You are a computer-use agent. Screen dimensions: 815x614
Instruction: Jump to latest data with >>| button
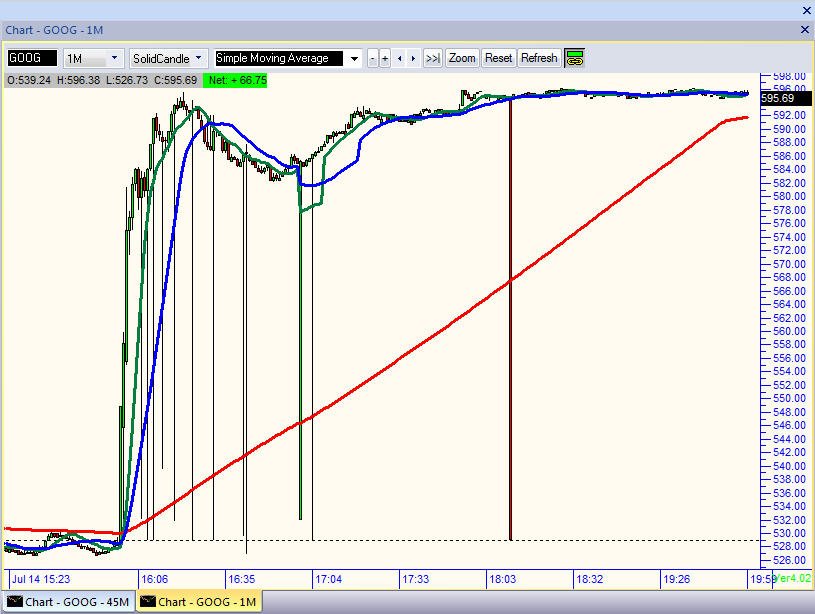point(432,58)
